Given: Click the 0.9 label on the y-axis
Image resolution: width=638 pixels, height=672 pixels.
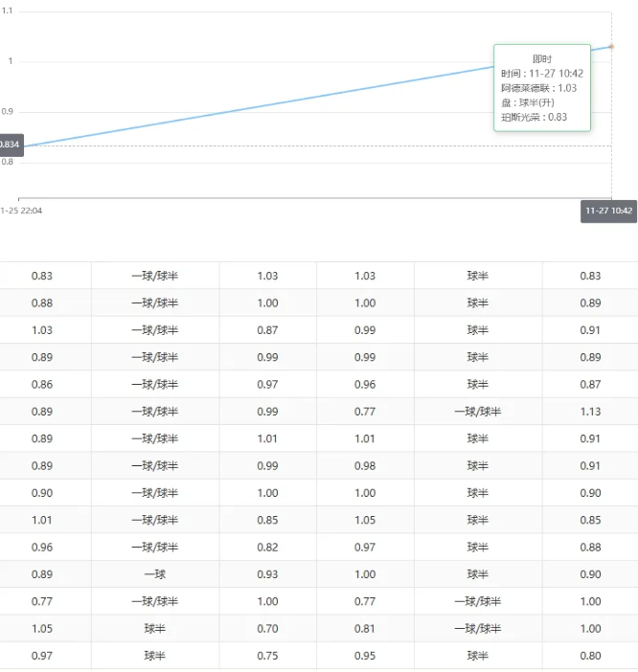Looking at the screenshot, I should (x=7, y=111).
